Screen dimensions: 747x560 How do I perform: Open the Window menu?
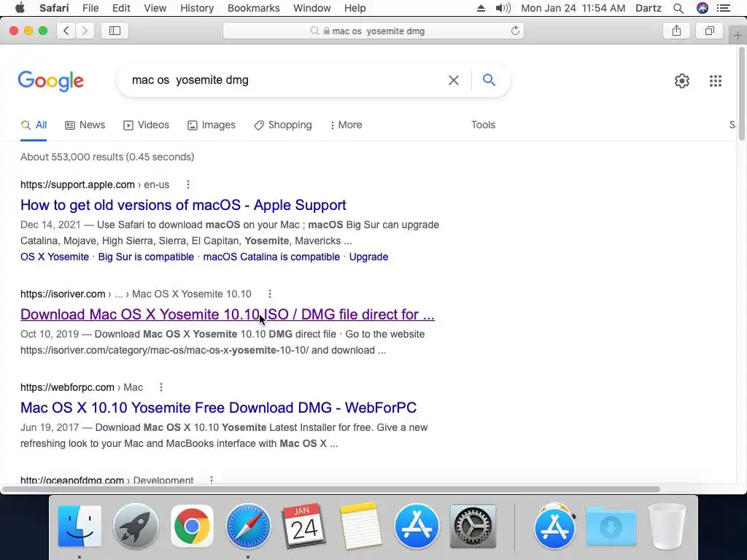pos(312,8)
